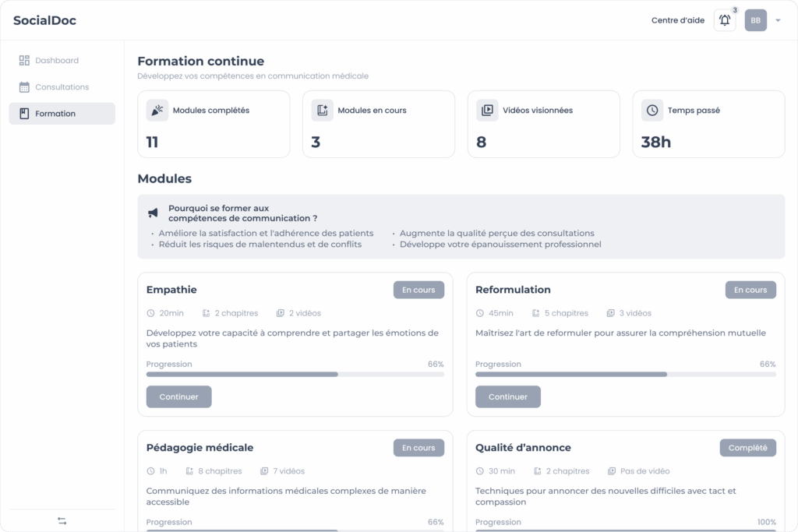798x532 pixels.
Task: Open the notifications bell icon
Action: pyautogui.click(x=725, y=20)
